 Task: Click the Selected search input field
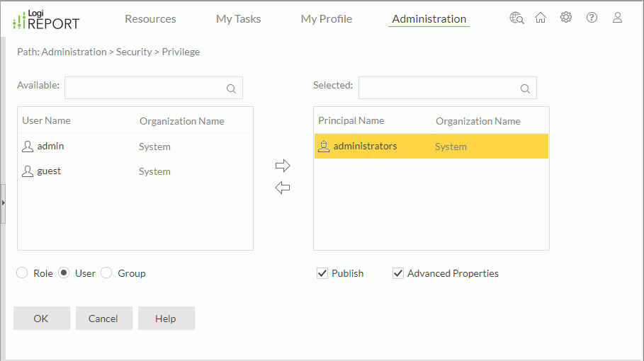[447, 88]
